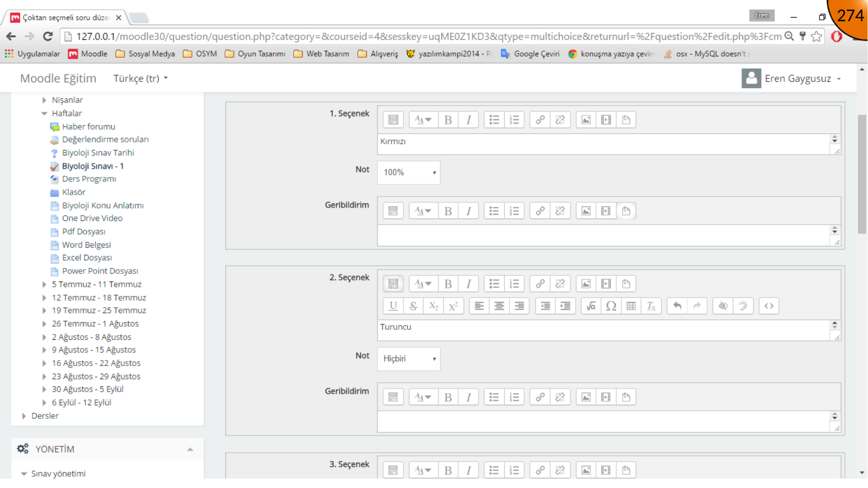Viewport: 868px width, 488px height.
Task: Reload the page with the refresh button
Action: tap(48, 36)
